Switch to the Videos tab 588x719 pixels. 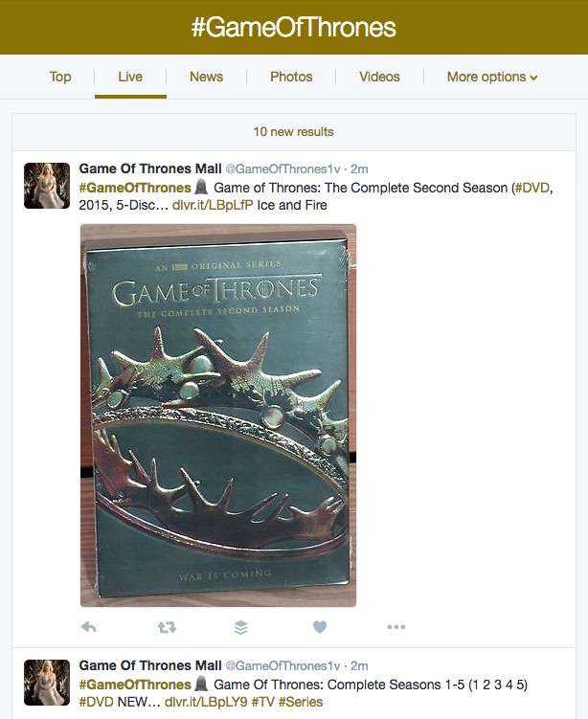379,77
